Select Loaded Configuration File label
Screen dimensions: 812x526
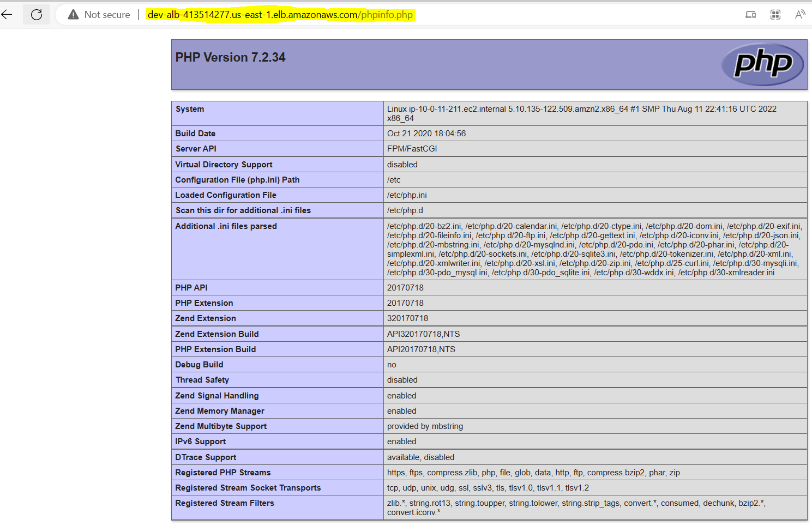[x=226, y=195]
